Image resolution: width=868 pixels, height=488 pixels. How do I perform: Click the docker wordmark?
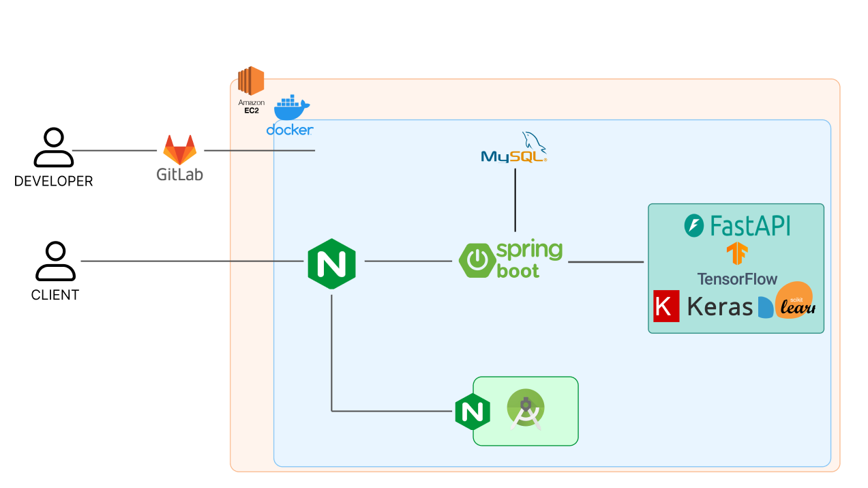pos(290,129)
